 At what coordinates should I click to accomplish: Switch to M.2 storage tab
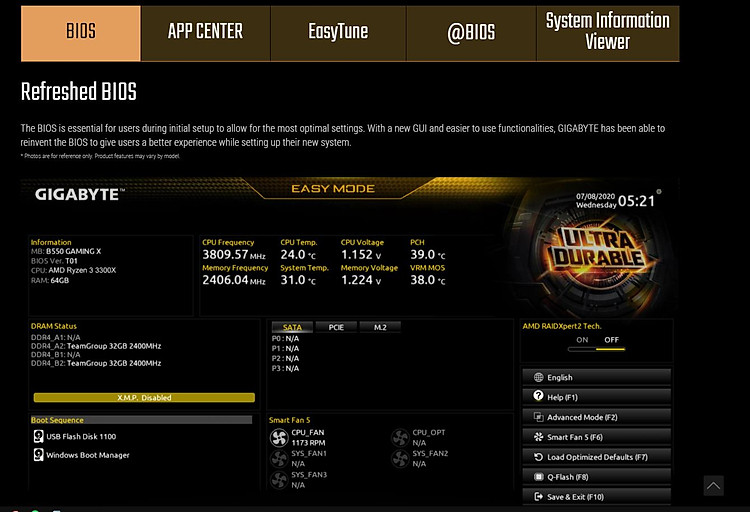(380, 327)
